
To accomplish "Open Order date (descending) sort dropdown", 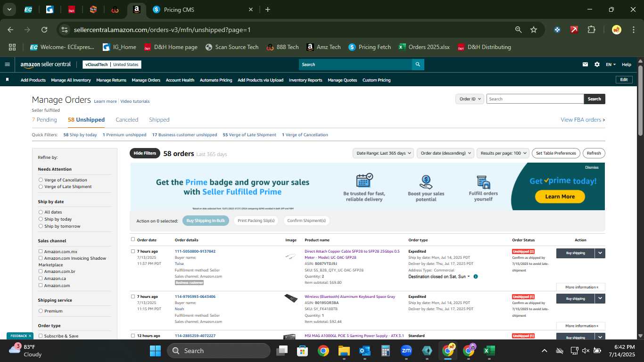I will pyautogui.click(x=445, y=153).
